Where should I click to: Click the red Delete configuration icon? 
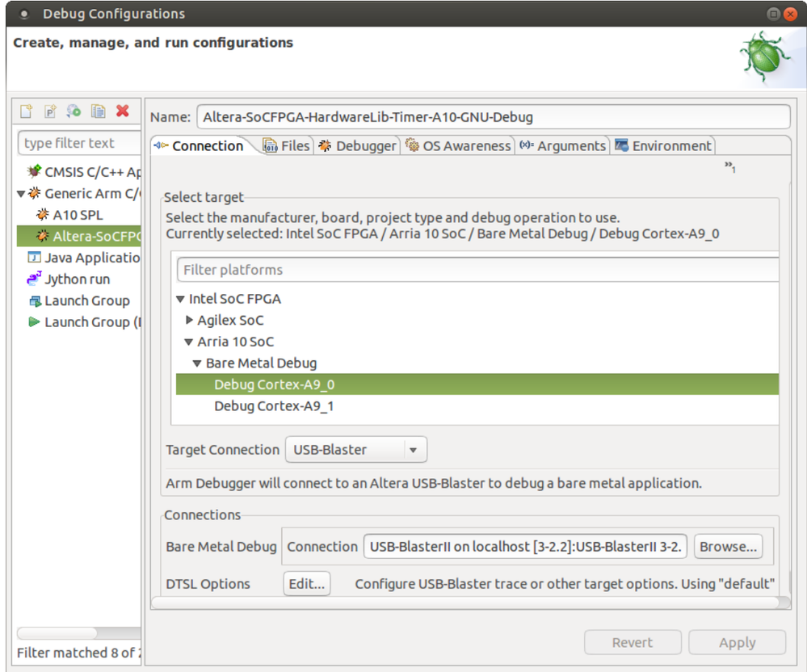(123, 111)
